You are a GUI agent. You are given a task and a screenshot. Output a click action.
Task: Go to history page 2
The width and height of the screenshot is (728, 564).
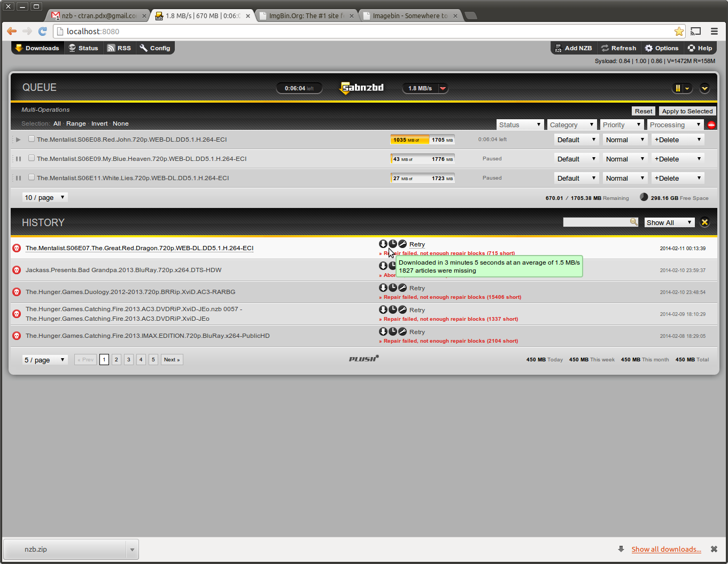click(x=116, y=360)
